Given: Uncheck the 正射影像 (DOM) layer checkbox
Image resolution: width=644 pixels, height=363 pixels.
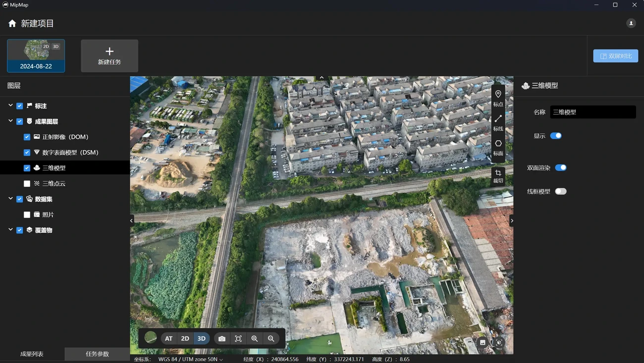Looking at the screenshot, I should (x=27, y=137).
